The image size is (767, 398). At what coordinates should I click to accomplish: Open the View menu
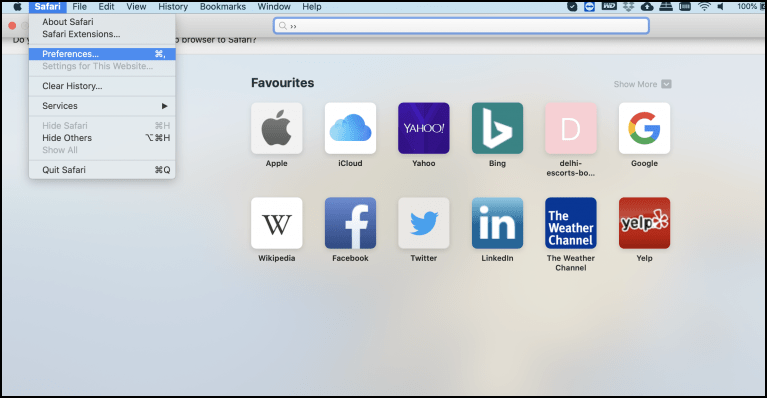coord(136,6)
